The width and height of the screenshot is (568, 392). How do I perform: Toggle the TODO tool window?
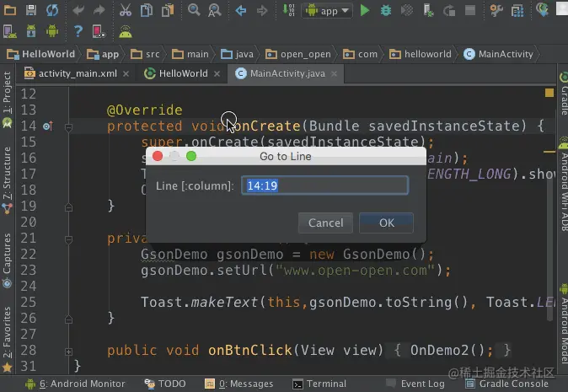[x=165, y=384]
